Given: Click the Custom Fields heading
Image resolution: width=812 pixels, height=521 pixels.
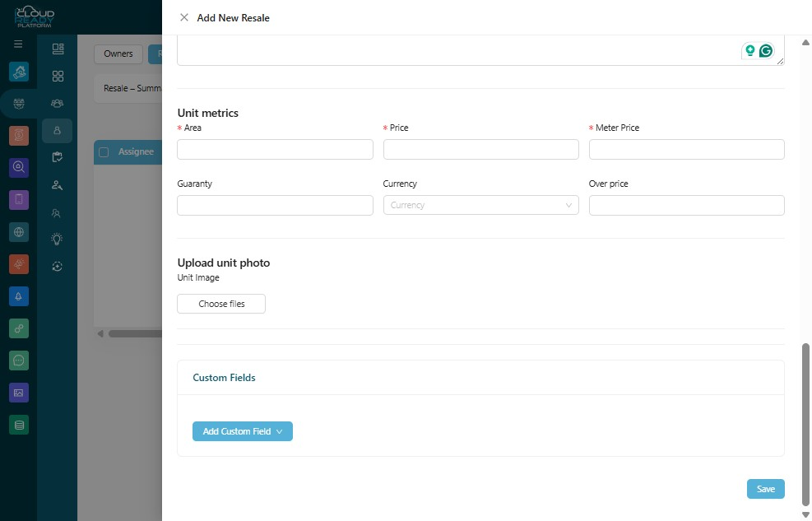Looking at the screenshot, I should [x=225, y=378].
